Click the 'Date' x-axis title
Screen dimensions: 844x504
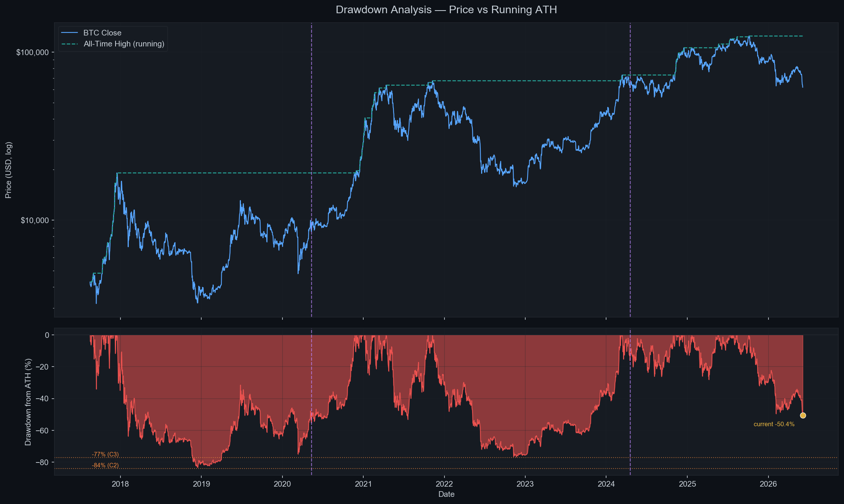pyautogui.click(x=446, y=495)
